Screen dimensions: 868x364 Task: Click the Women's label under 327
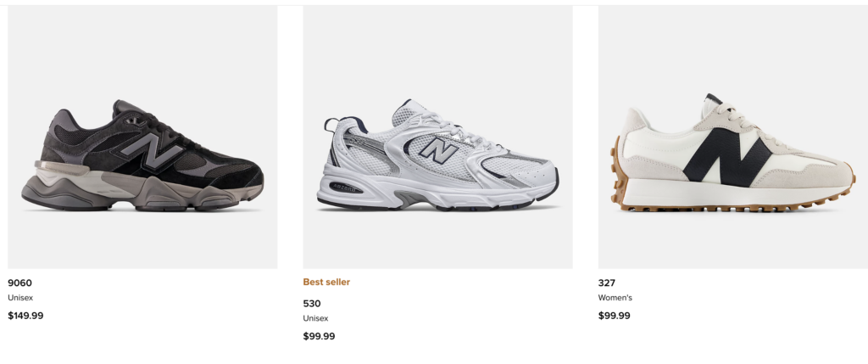pos(615,298)
